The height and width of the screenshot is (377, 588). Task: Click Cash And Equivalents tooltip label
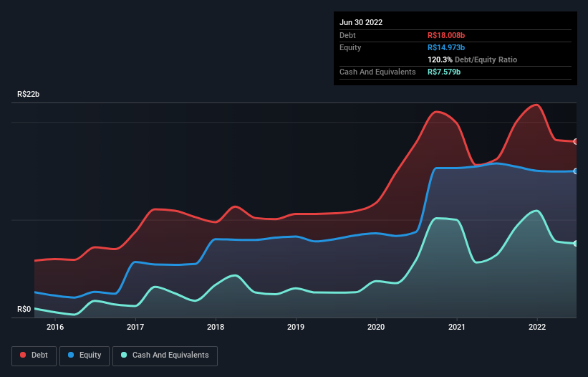coord(377,72)
